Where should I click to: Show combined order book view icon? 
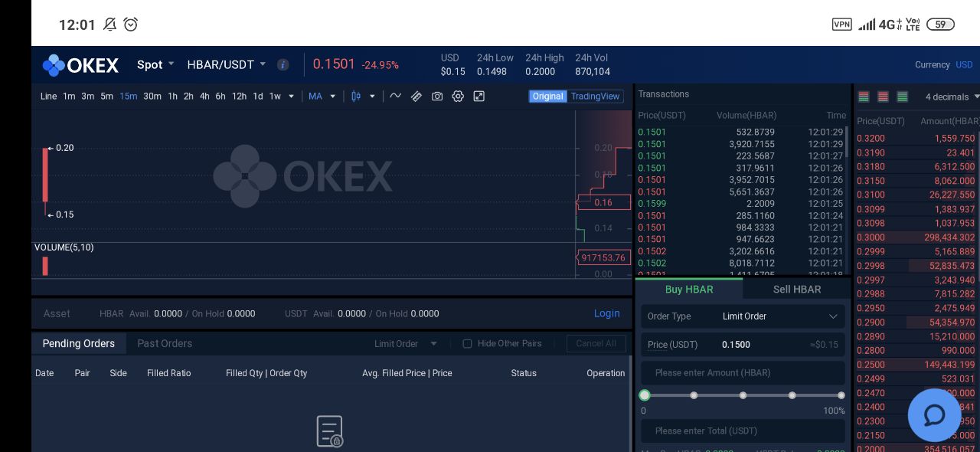(x=864, y=97)
